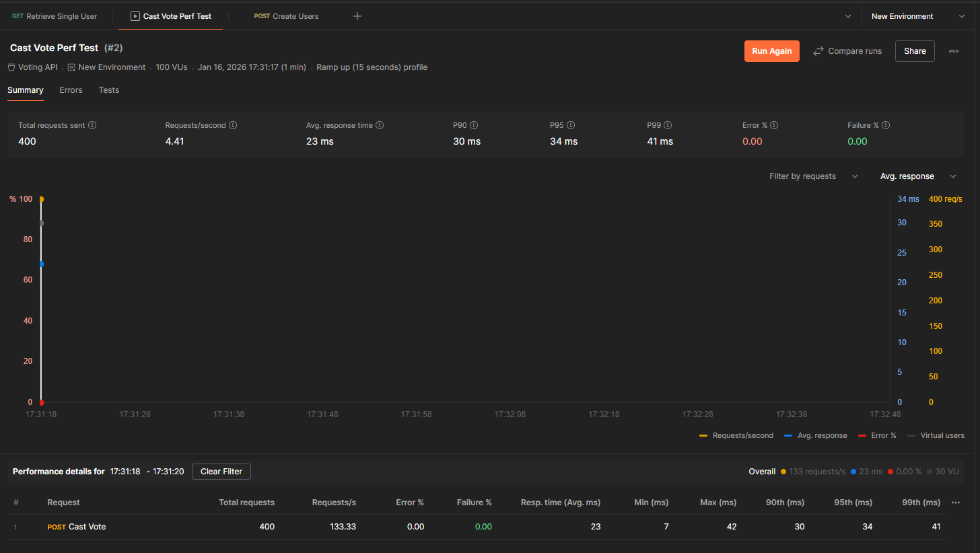
Task: Click the Cast Vote Perf Test title
Action: [x=54, y=48]
